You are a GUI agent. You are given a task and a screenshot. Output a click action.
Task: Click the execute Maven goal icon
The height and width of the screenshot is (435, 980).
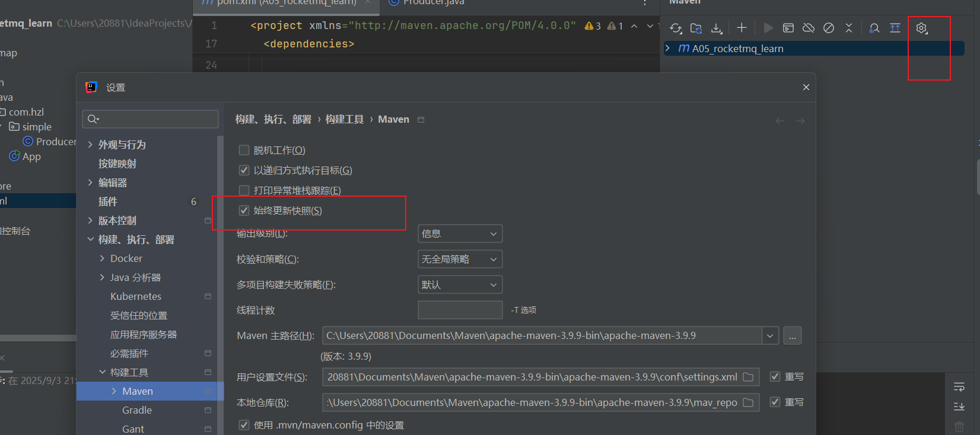tap(788, 28)
